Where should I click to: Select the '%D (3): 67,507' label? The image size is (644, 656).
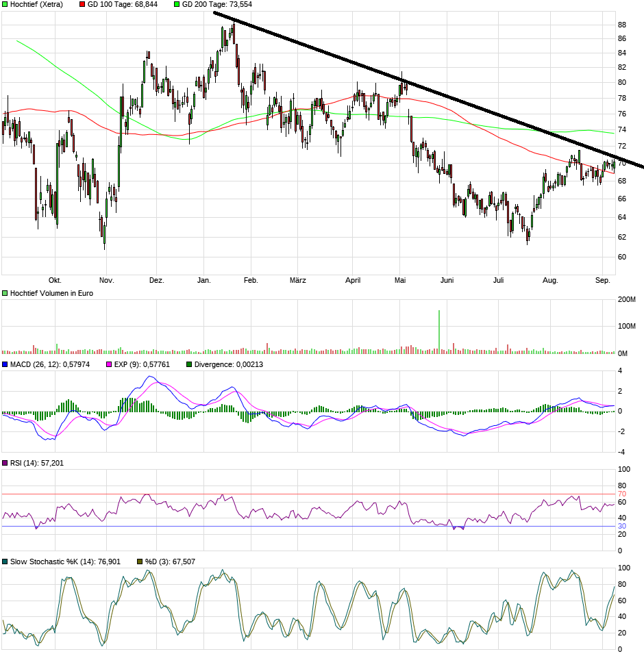[171, 562]
